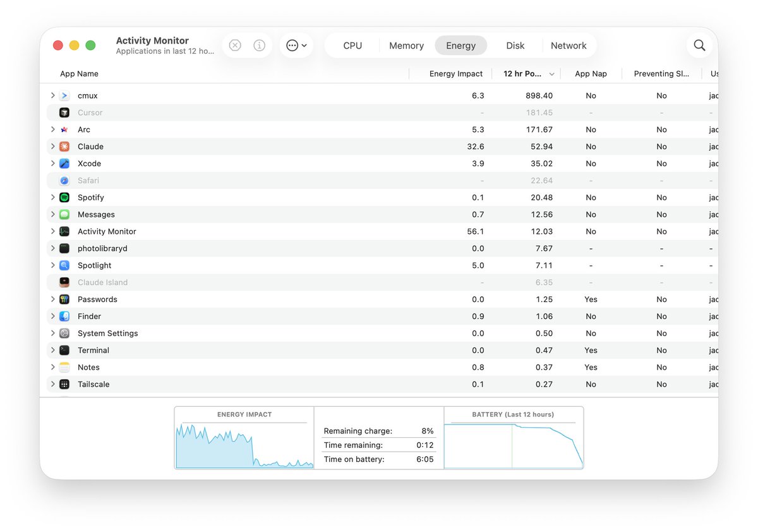Screen dimensions: 758x532
Task: Click the Claude app icon
Action: pos(64,147)
